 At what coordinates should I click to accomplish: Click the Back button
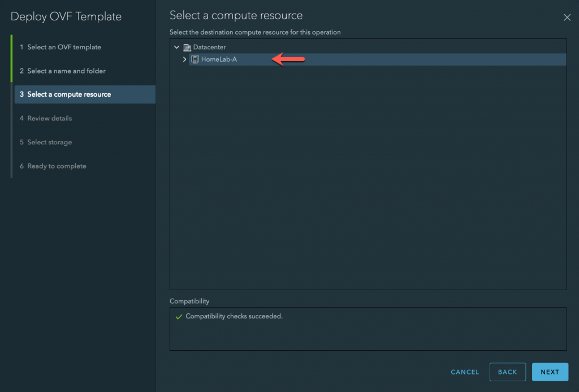tap(507, 372)
